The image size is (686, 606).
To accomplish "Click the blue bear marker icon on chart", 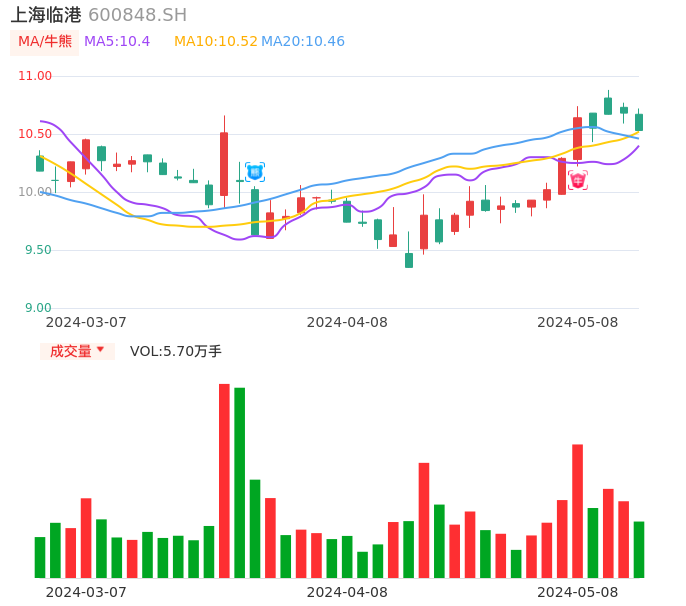I will (x=255, y=172).
